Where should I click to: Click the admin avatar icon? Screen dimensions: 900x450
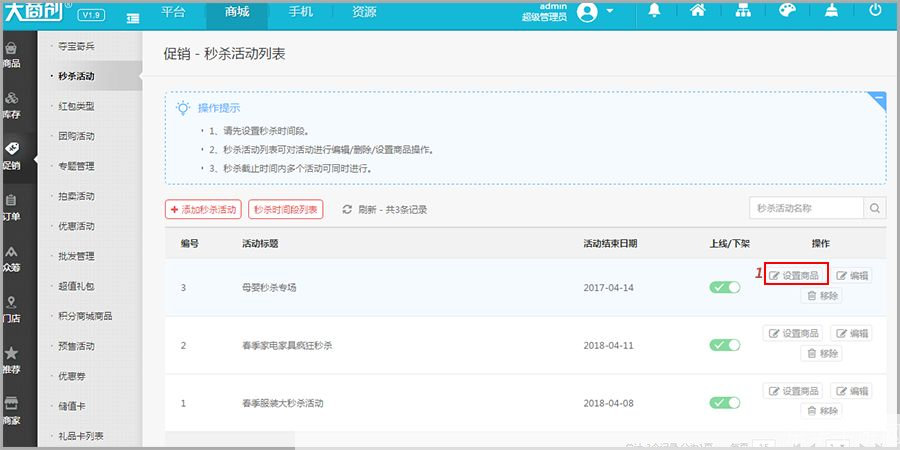tap(587, 11)
